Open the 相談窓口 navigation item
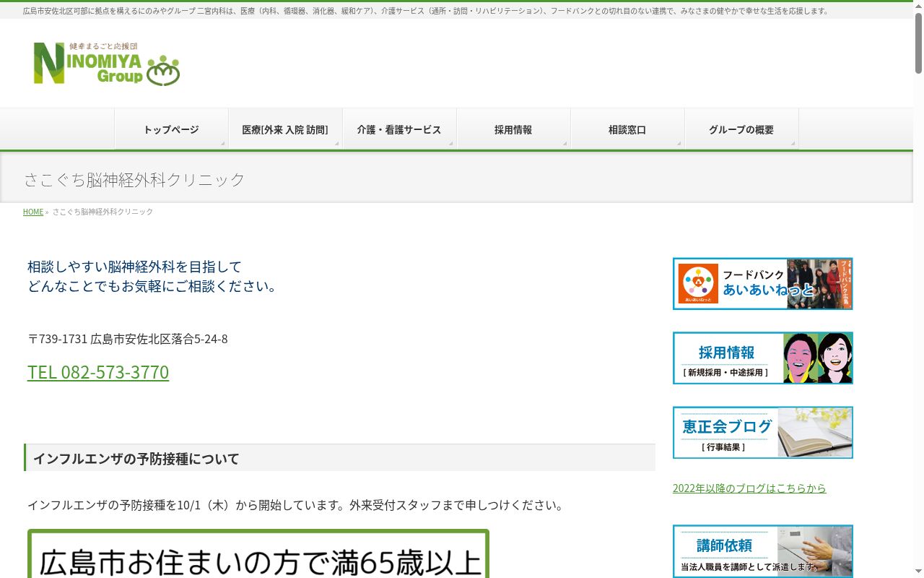The image size is (924, 578). click(x=627, y=129)
